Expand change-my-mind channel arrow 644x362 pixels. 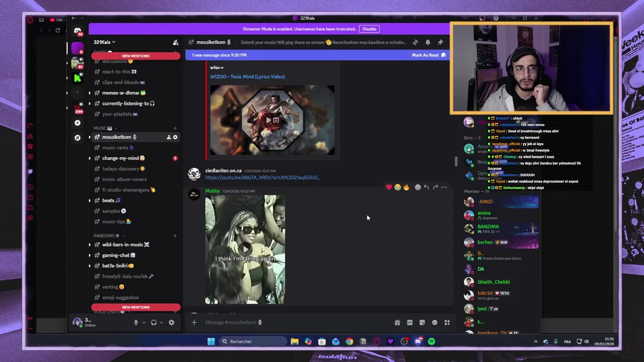tap(90, 158)
